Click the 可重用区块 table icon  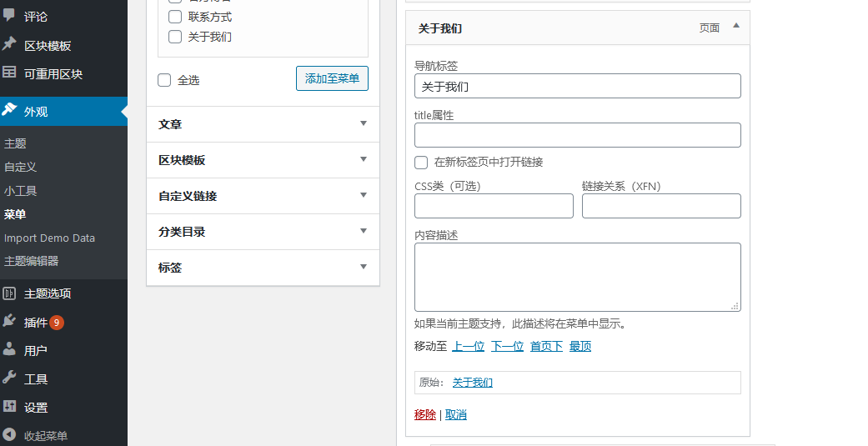point(9,72)
